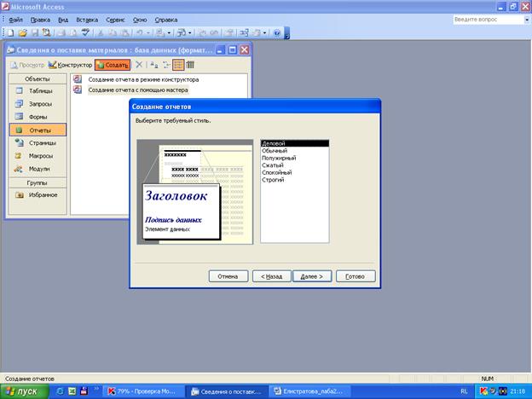
Task: Select Страницы in the Objects pane
Action: click(x=38, y=143)
